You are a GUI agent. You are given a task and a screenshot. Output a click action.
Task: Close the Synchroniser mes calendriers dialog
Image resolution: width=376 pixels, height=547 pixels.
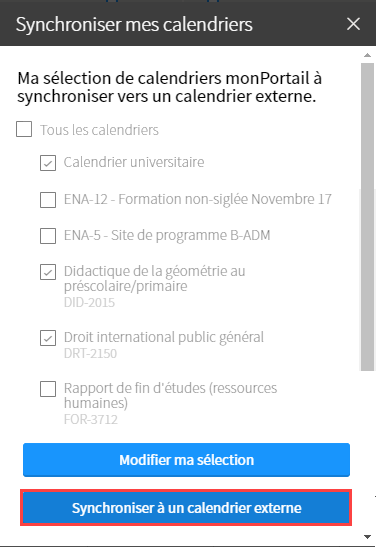(353, 24)
